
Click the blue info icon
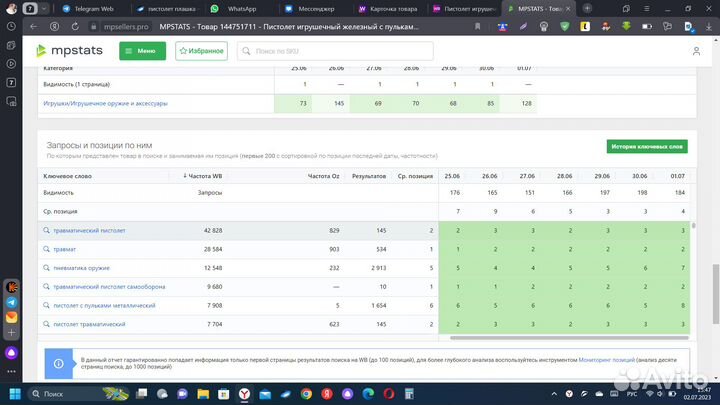click(59, 364)
